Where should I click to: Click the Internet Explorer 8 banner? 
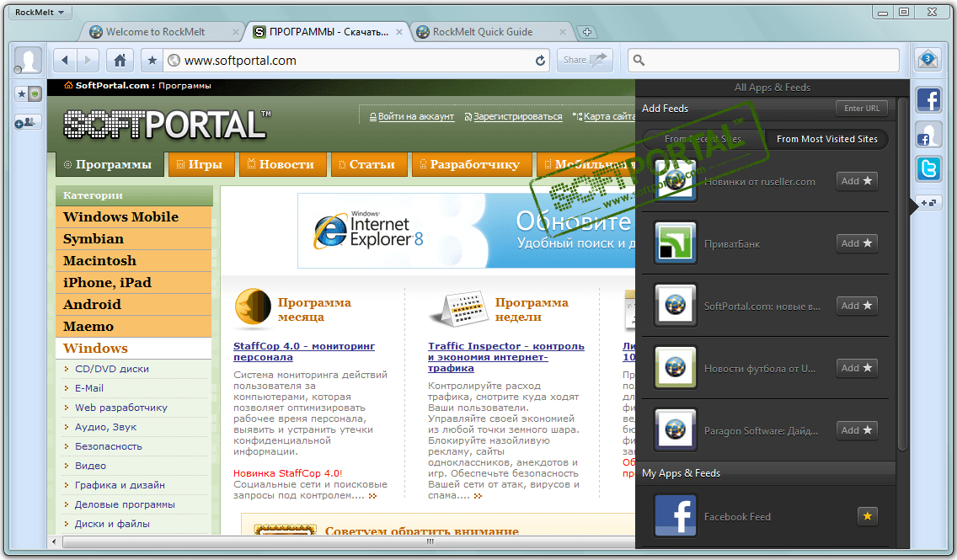click(467, 231)
